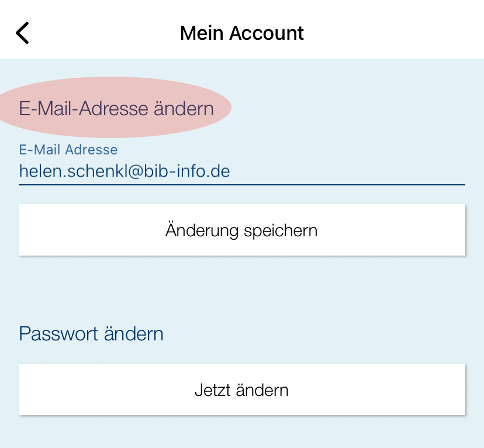Tap the Jetzt ändern button
This screenshot has width=484, height=448.
coord(241,390)
